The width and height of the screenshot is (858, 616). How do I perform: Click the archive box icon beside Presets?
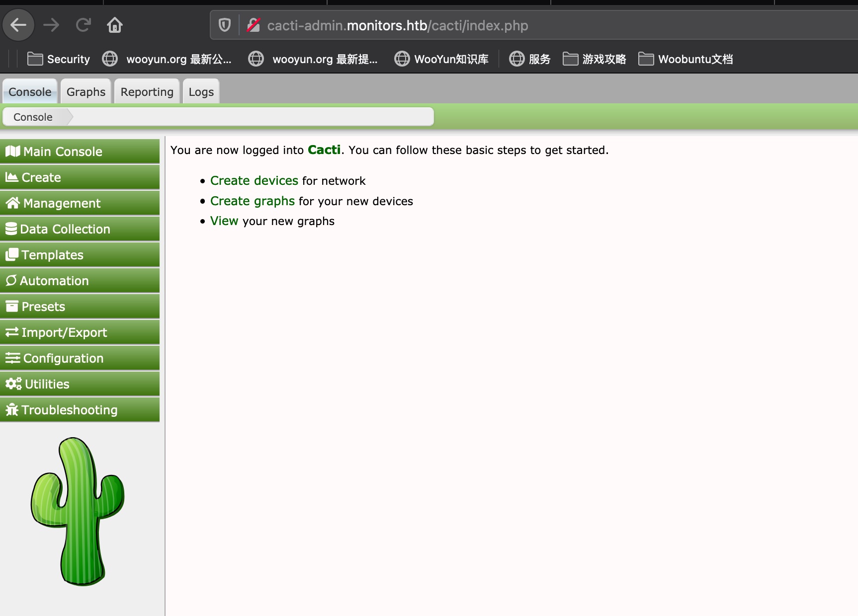coord(12,306)
